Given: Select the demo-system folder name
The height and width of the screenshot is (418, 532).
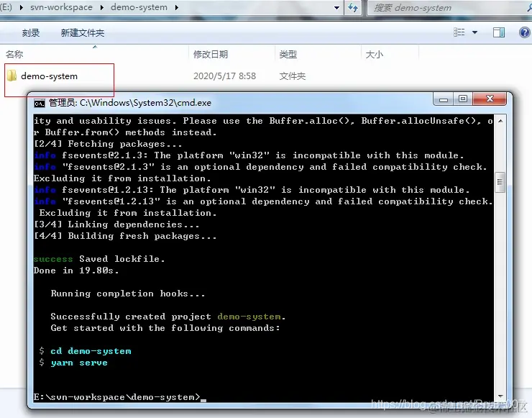Looking at the screenshot, I should (x=49, y=76).
